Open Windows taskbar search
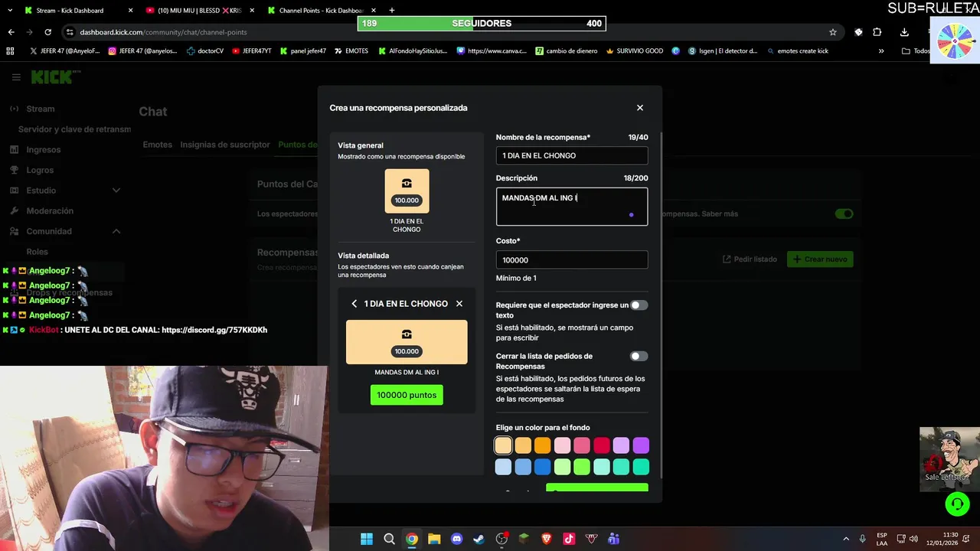 pos(389,539)
